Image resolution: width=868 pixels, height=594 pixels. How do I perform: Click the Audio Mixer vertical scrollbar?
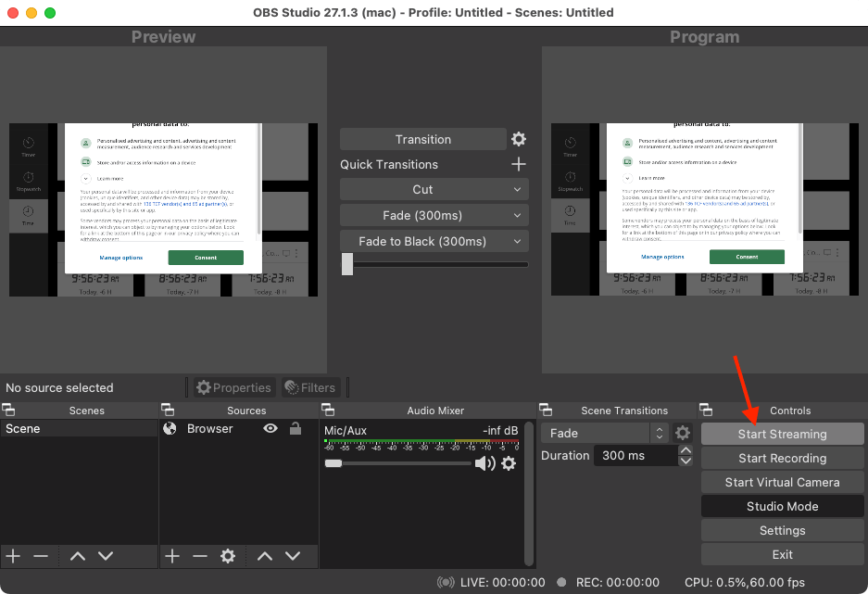529,493
